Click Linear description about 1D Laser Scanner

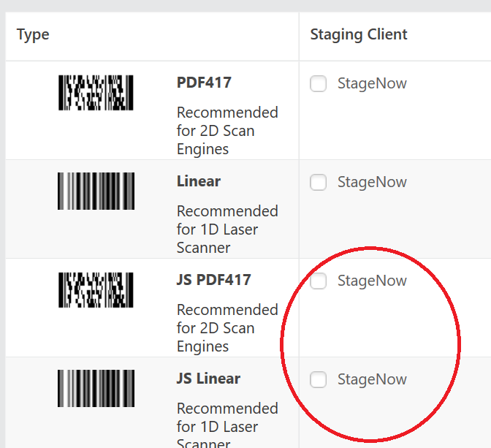(x=227, y=229)
